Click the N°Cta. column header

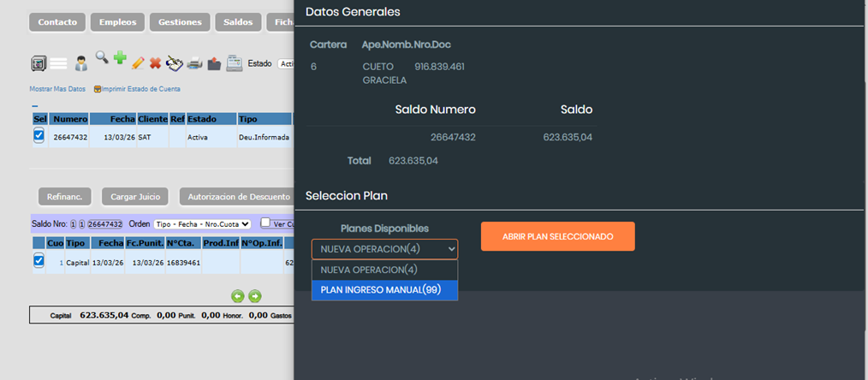pos(184,243)
